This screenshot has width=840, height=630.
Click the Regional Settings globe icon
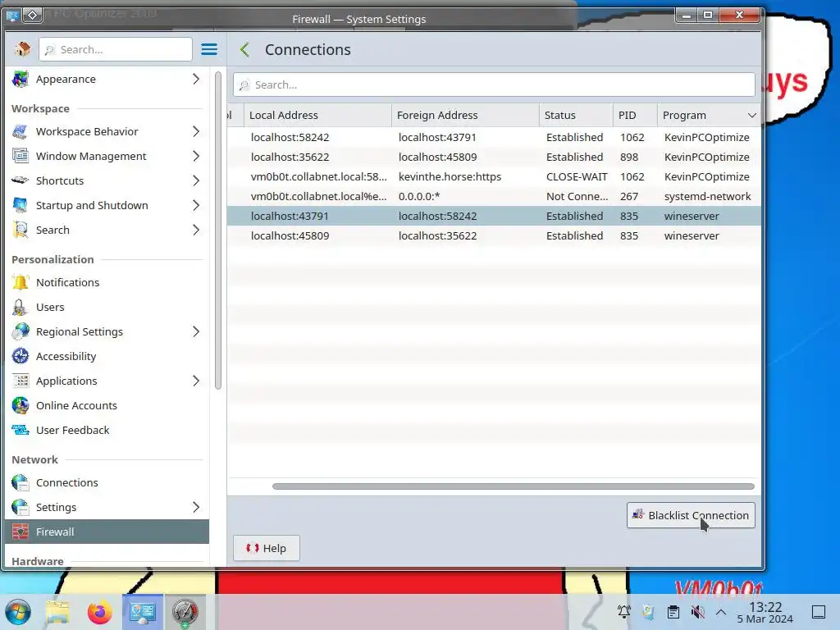click(x=21, y=331)
